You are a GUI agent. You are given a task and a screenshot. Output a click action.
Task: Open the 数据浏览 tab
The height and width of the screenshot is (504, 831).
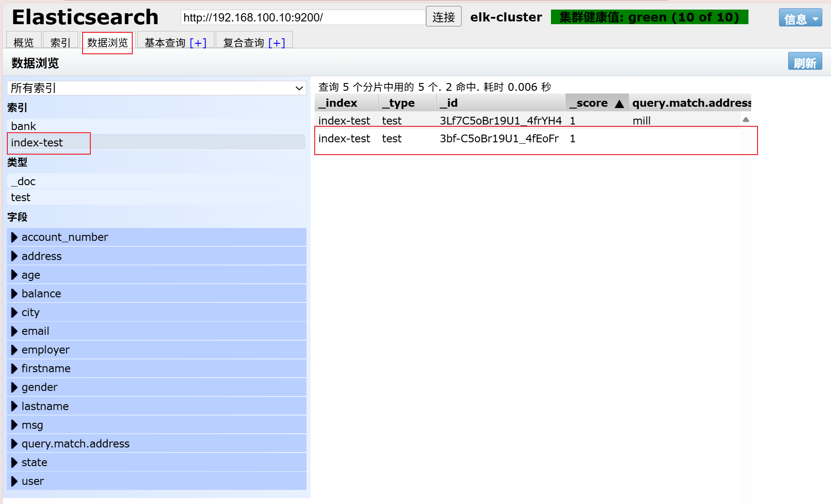coord(107,42)
